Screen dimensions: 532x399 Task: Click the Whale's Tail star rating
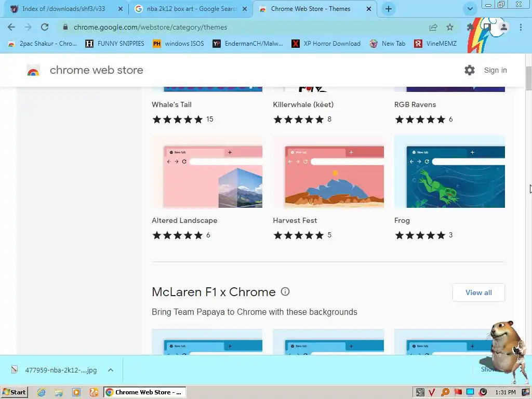[178, 119]
